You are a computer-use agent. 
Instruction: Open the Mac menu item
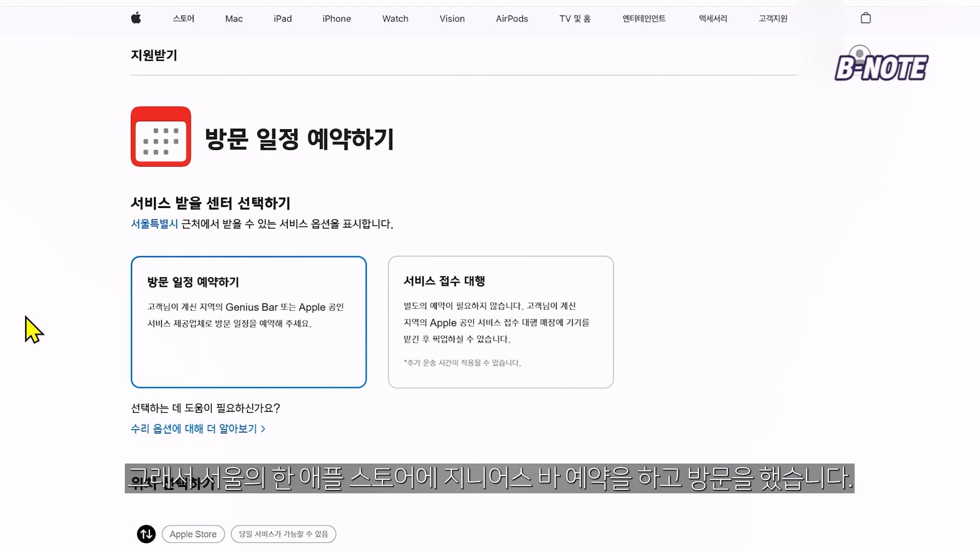click(x=234, y=19)
